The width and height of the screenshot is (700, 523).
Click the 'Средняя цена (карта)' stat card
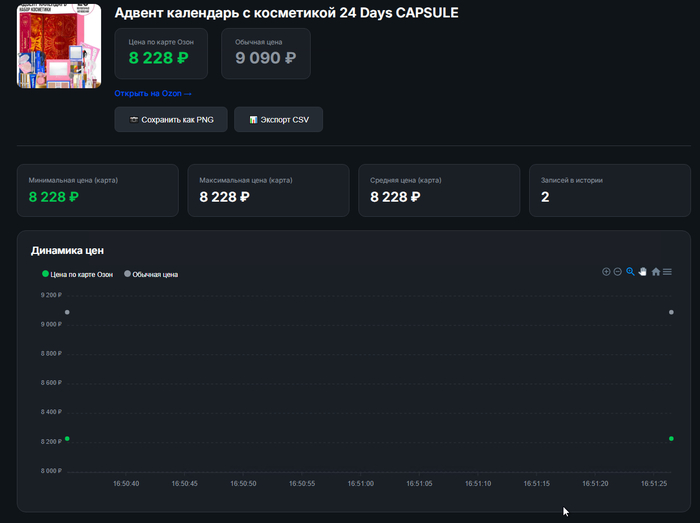click(439, 190)
